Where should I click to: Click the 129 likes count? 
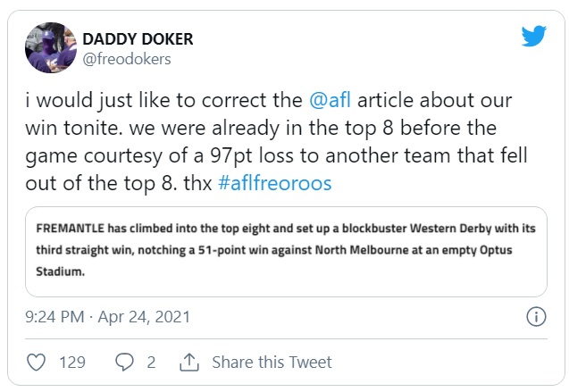[x=71, y=362]
